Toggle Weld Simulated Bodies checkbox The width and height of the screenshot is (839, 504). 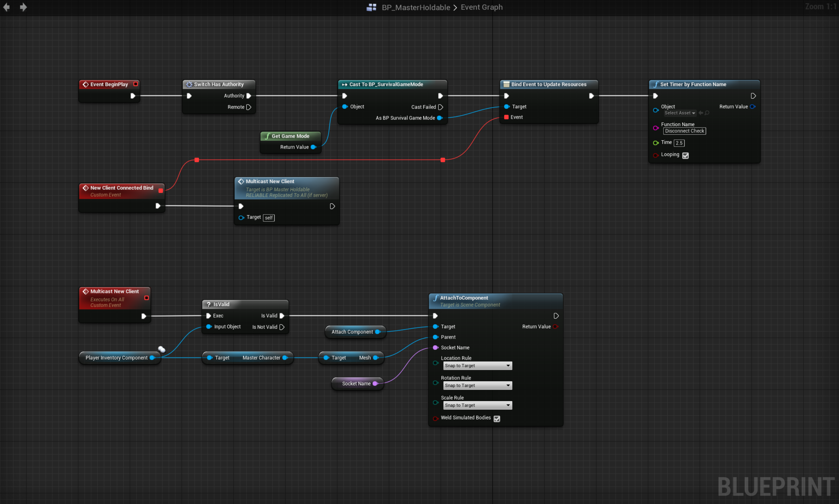point(497,418)
